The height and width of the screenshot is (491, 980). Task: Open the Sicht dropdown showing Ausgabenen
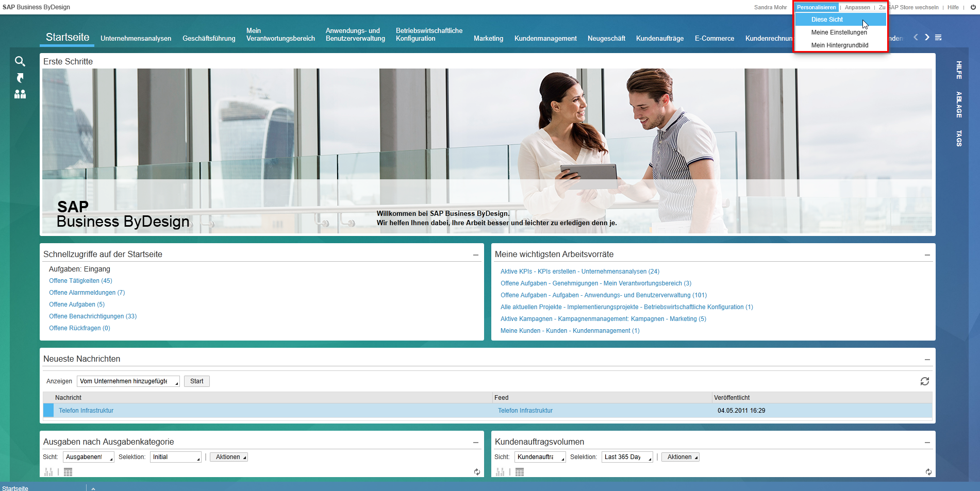coord(89,457)
